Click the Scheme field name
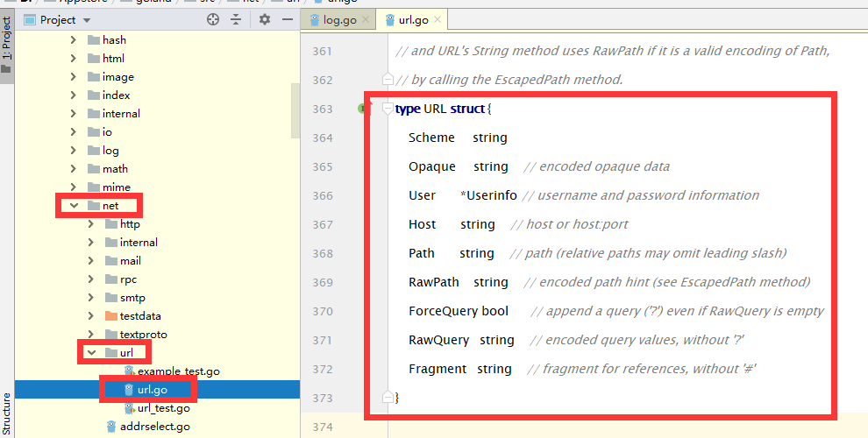The height and width of the screenshot is (438, 868). (431, 138)
